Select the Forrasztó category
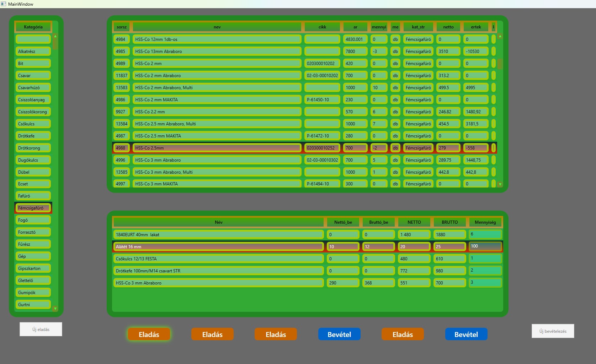 coord(33,232)
